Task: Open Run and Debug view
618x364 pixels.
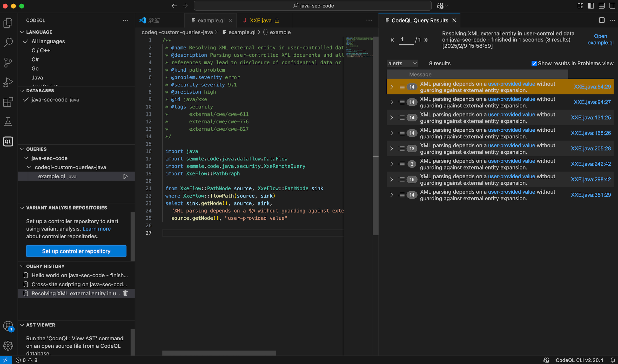Action: tap(8, 82)
